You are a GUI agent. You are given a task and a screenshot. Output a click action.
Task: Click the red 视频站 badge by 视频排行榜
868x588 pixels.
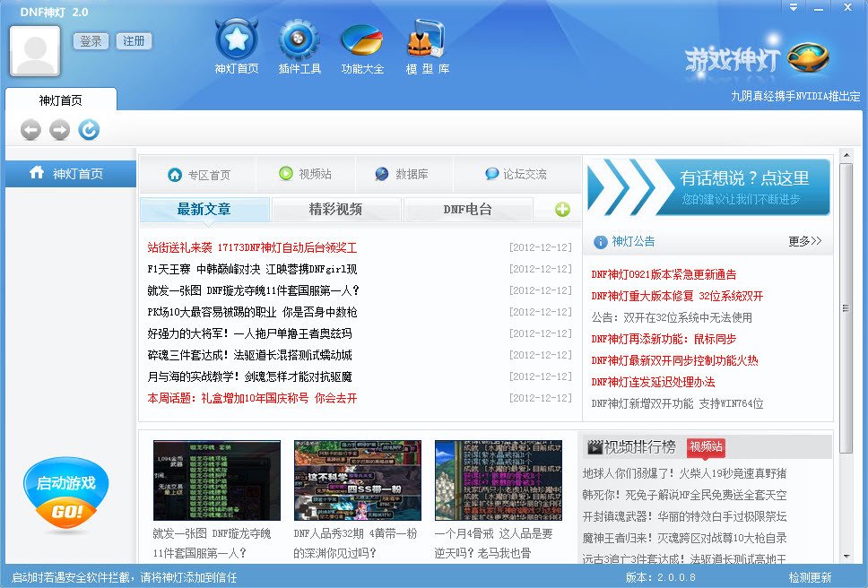coord(706,447)
